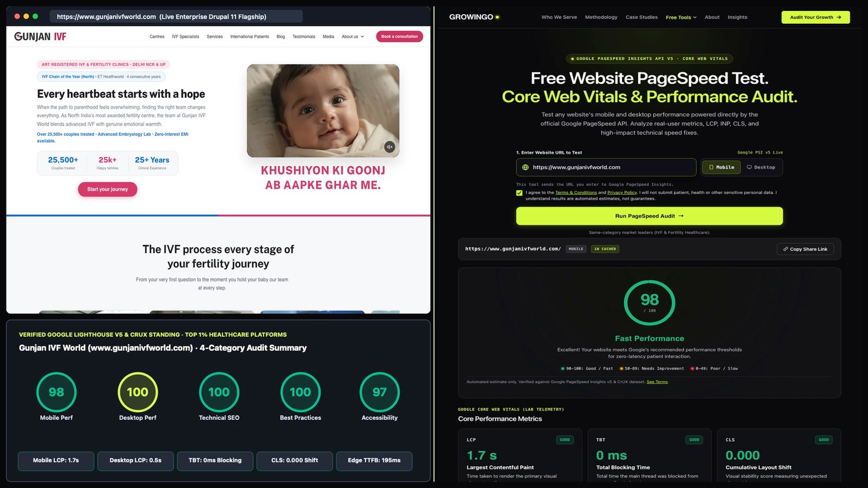Expand the About us dropdown menu
The height and width of the screenshot is (488, 868).
click(353, 37)
